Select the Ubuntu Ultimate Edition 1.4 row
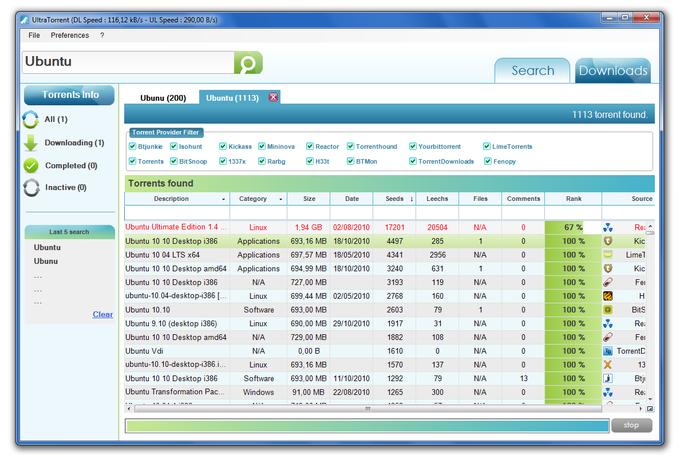Image resolution: width=680 pixels, height=459 pixels. pyautogui.click(x=386, y=227)
